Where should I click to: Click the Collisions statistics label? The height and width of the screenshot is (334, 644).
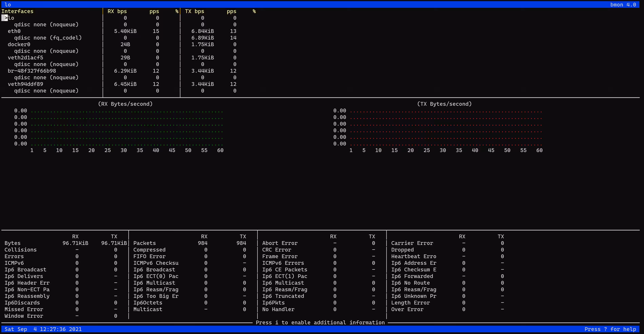click(21, 250)
